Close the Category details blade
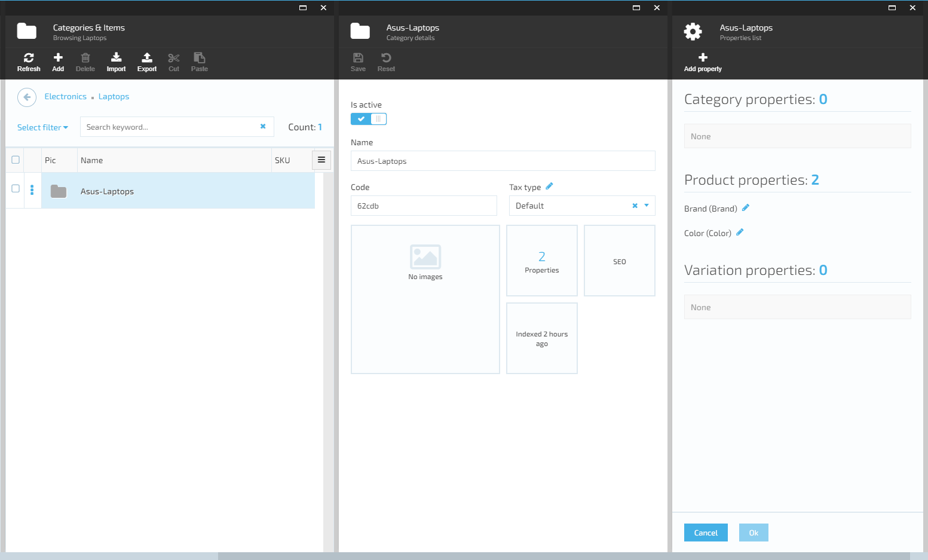Screen dimensions: 928x560 click(657, 8)
